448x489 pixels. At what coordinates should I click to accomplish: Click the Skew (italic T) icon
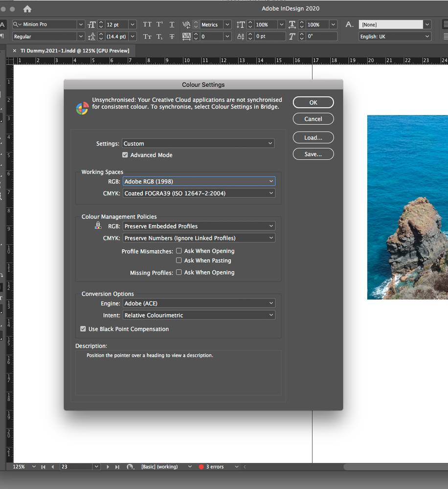(292, 37)
